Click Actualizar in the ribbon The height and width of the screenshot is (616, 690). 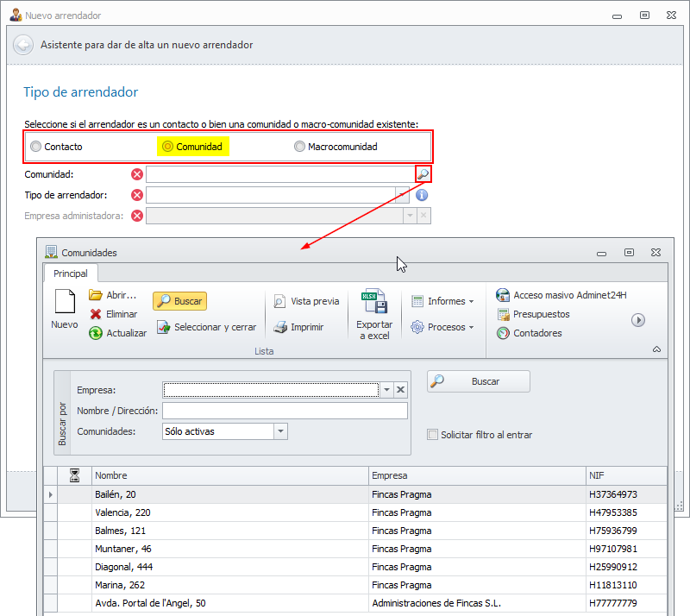117,333
